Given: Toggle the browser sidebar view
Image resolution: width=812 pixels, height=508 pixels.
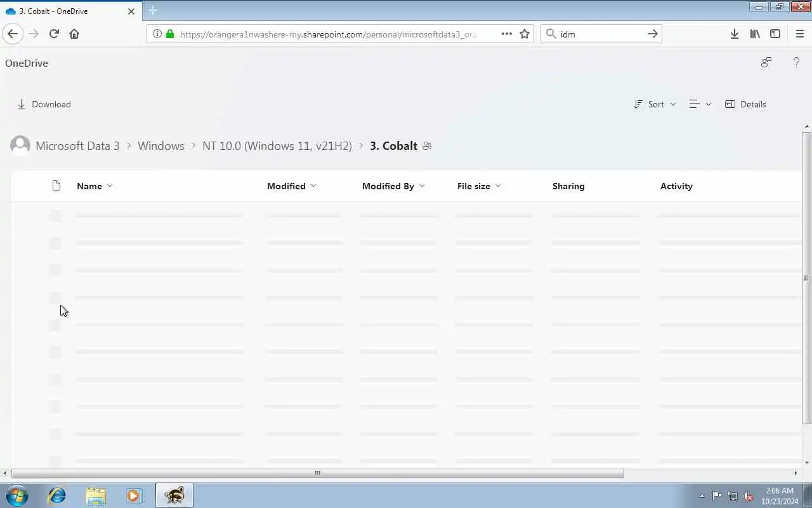Looking at the screenshot, I should pyautogui.click(x=775, y=34).
